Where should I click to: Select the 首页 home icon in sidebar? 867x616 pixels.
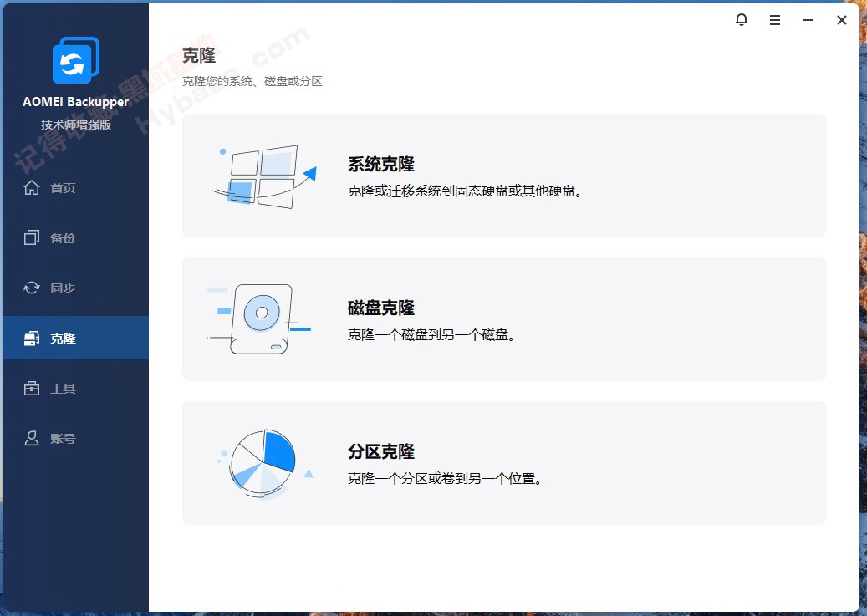(31, 187)
